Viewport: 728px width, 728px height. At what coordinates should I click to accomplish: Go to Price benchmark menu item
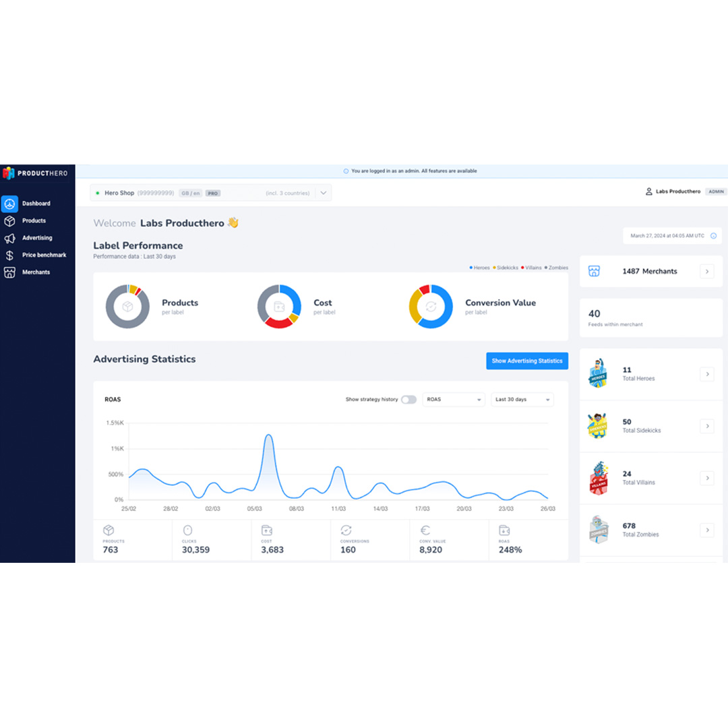pos(44,255)
